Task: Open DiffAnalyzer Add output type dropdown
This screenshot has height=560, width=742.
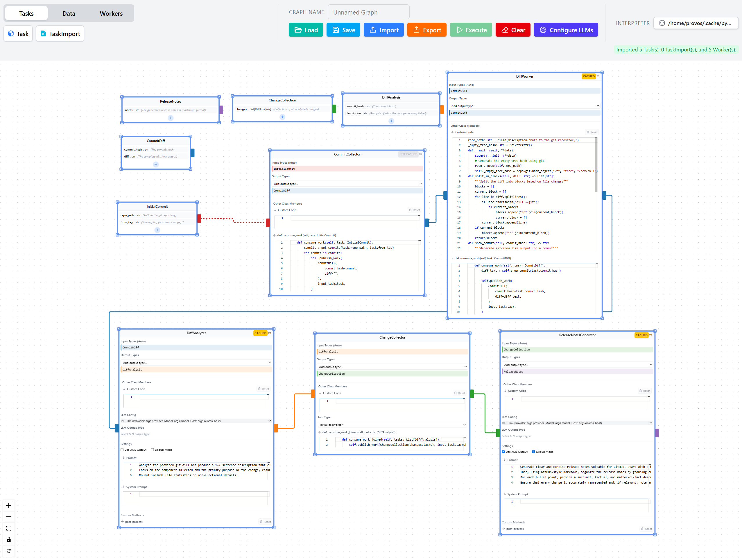Action: (197, 363)
